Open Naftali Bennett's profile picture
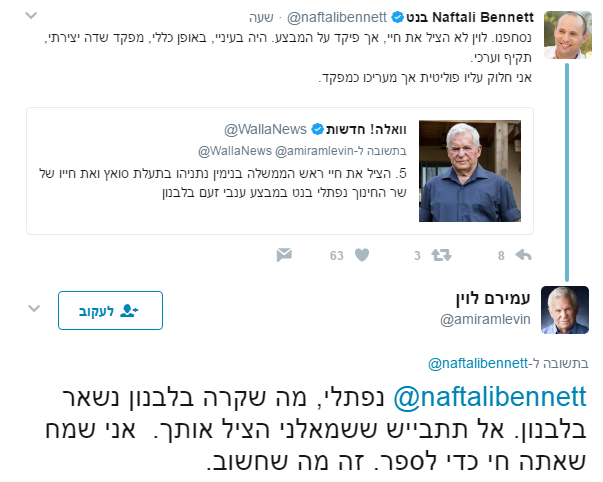Image resolution: width=603 pixels, height=482 pixels. pyautogui.click(x=565, y=36)
